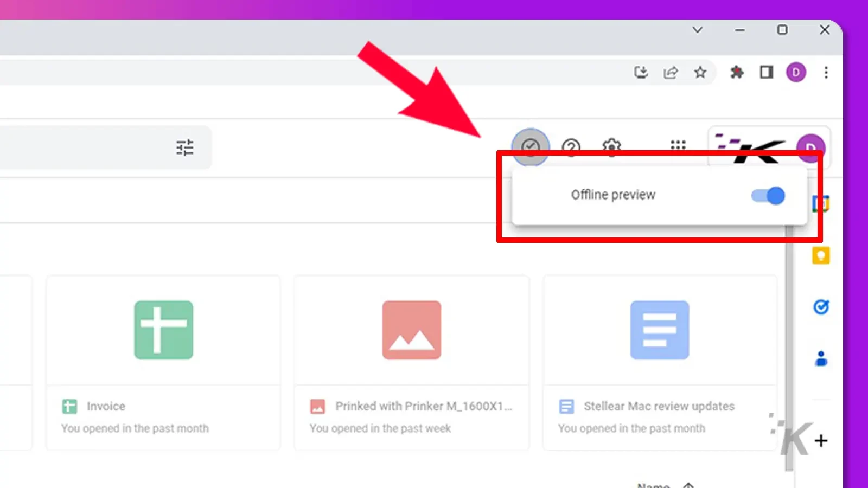Screen dimensions: 868x488
Task: Open Google Keep side panel icon
Action: pyautogui.click(x=821, y=255)
